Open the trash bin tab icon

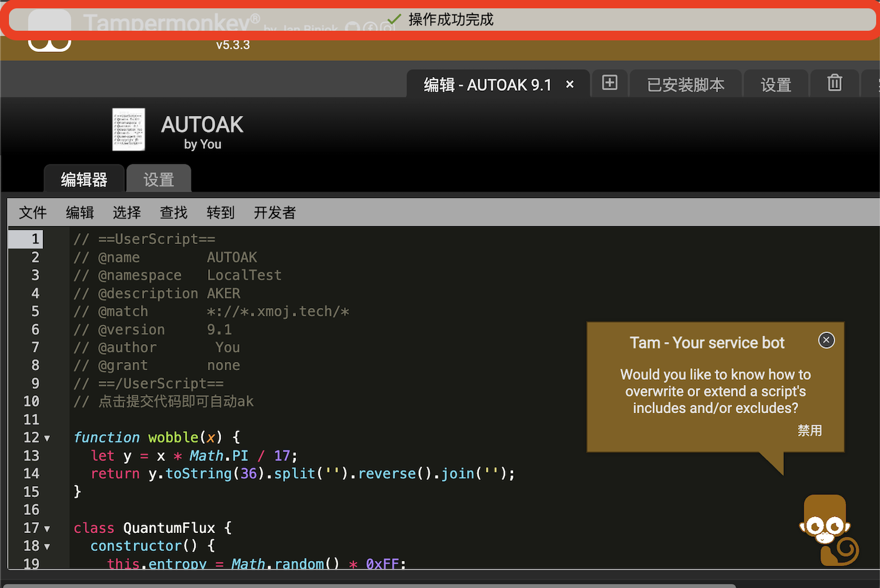pos(834,83)
